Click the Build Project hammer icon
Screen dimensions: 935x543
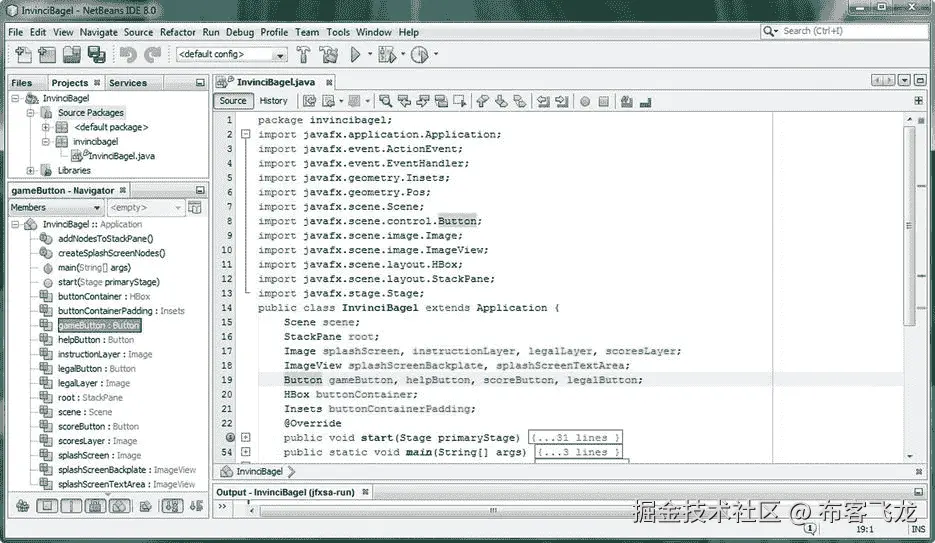coord(303,54)
